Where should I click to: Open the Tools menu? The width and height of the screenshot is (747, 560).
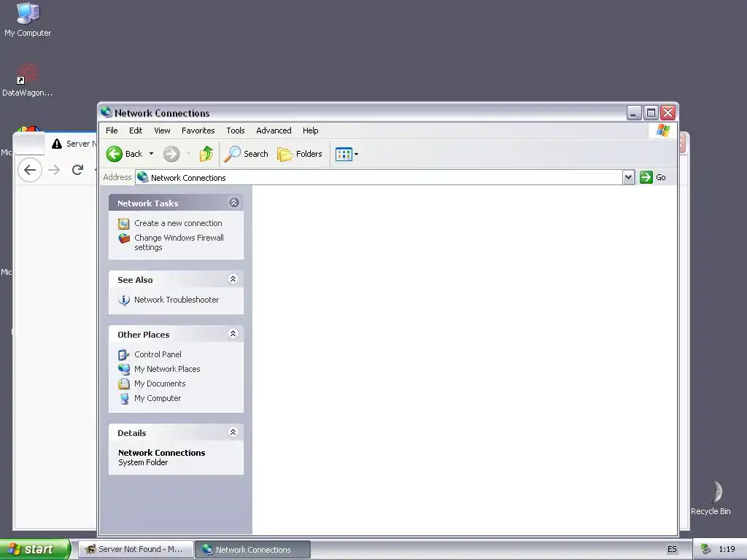(236, 131)
